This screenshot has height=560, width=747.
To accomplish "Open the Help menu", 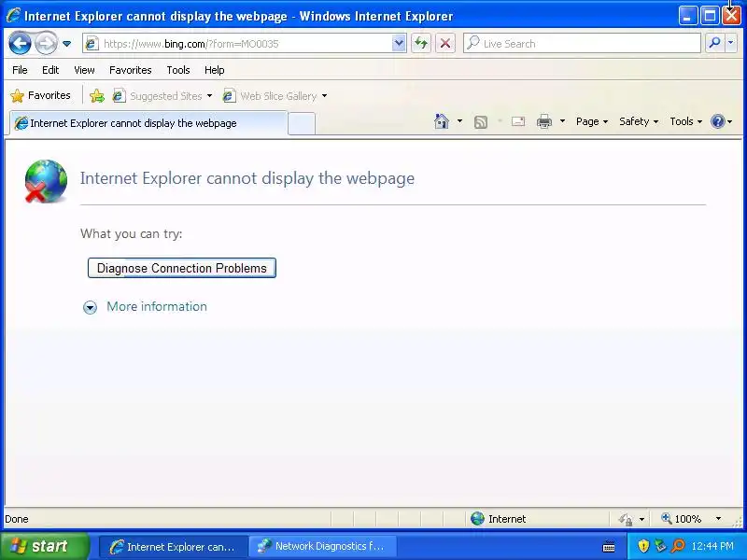I will point(215,71).
